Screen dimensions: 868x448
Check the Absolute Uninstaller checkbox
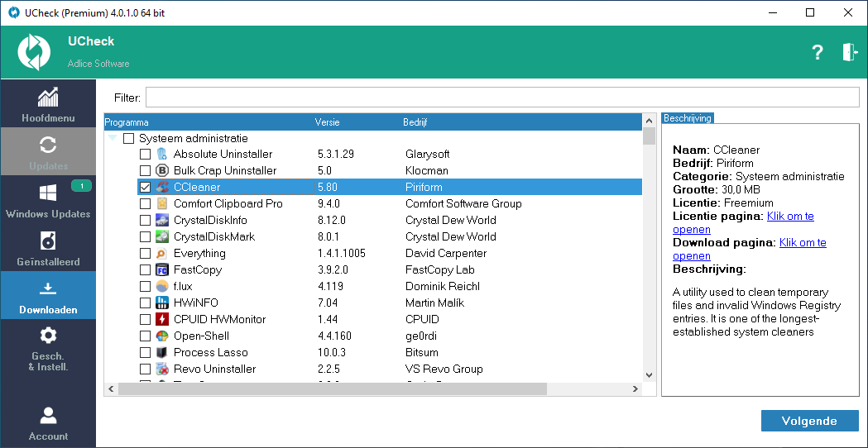pyautogui.click(x=145, y=155)
